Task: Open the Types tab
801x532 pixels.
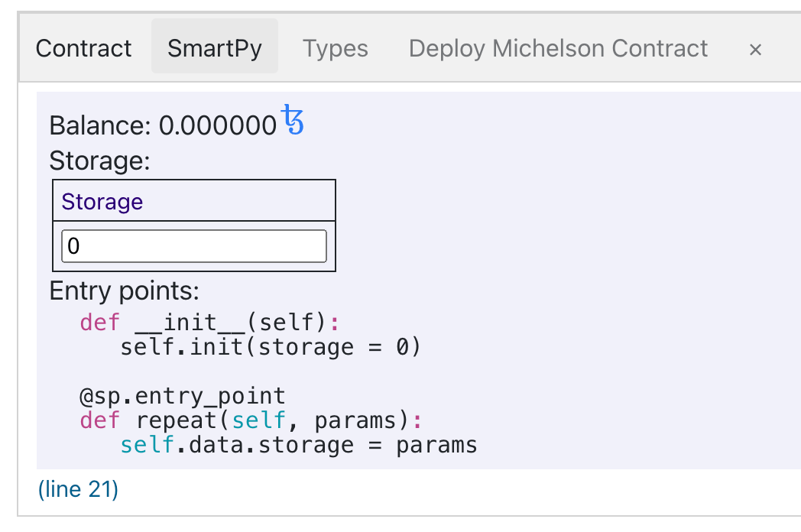Action: tap(335, 47)
